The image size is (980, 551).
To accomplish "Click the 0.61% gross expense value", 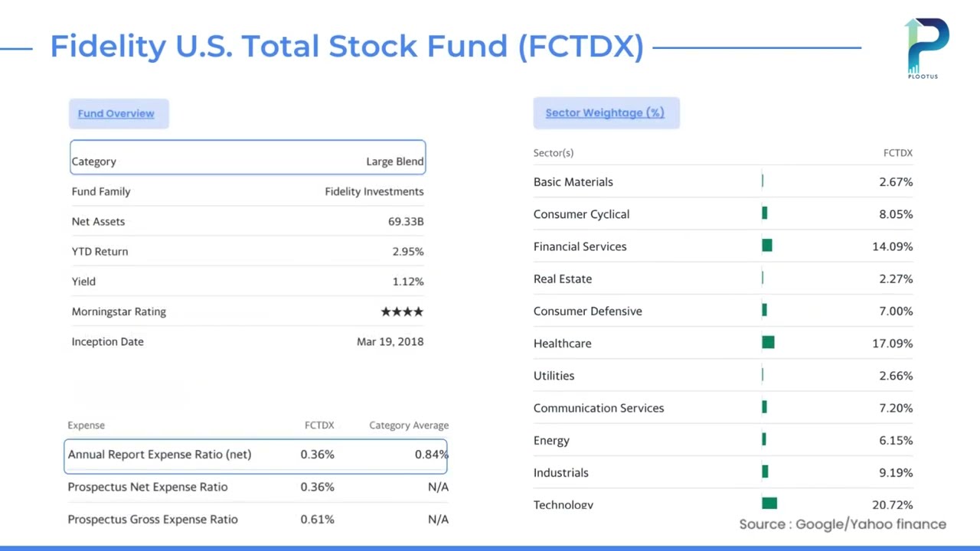I will point(317,519).
